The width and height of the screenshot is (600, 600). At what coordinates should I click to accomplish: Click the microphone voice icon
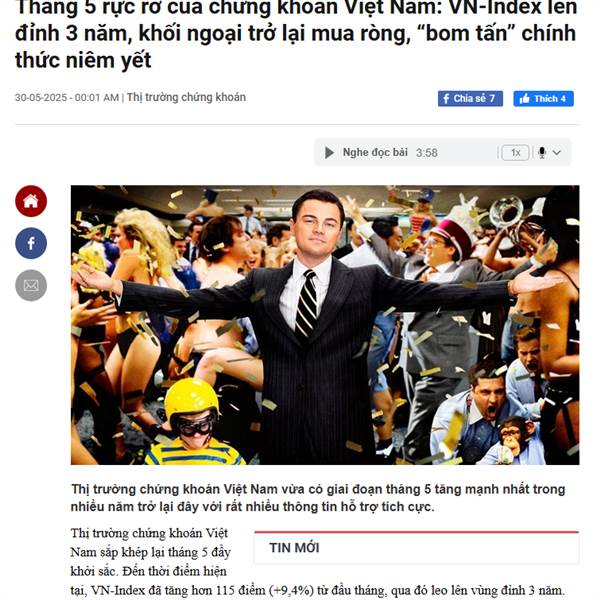click(542, 153)
